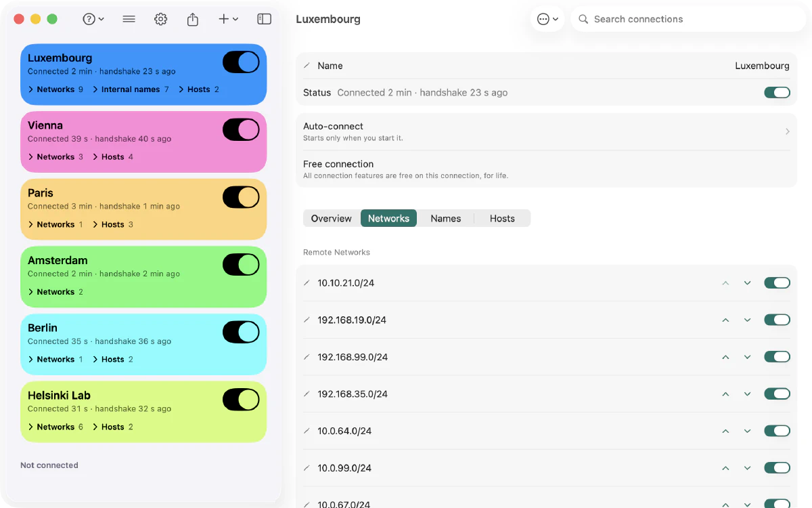812x508 pixels.
Task: Disable the 192.168.99.0/24 network switch
Action: pos(777,357)
